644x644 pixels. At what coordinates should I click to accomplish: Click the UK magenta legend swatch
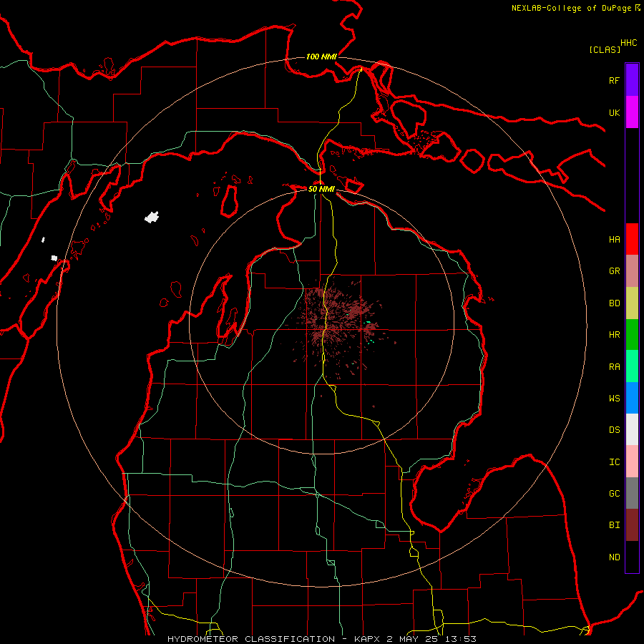coord(632,112)
